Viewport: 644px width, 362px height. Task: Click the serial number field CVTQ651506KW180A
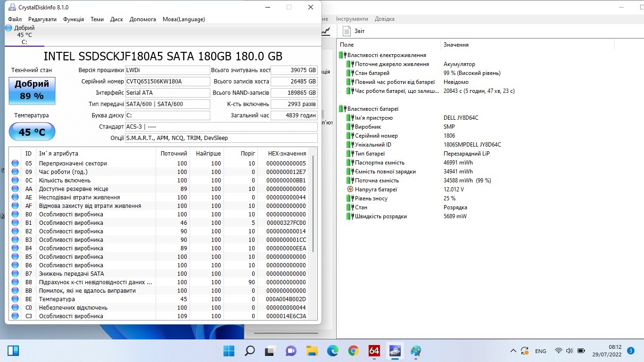tap(167, 82)
